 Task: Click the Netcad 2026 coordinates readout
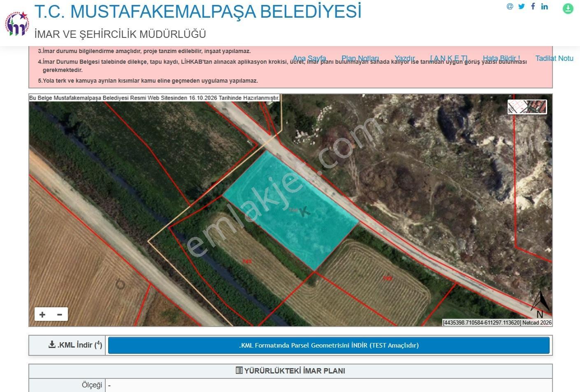click(497, 323)
